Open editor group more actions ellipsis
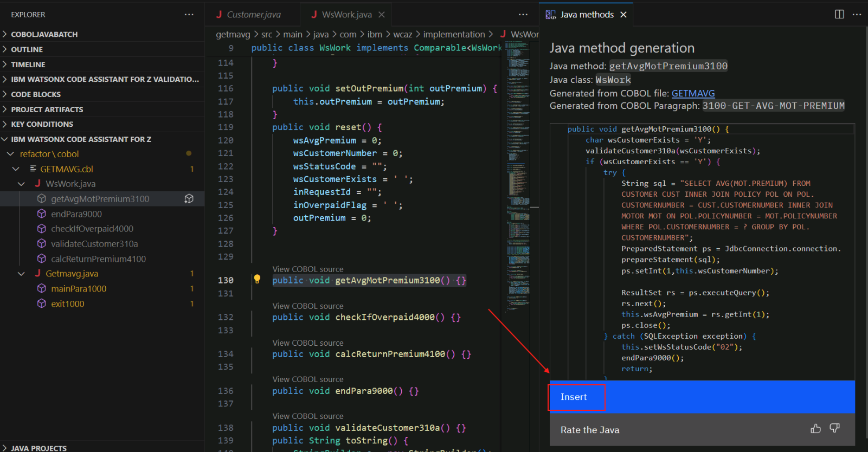The height and width of the screenshot is (452, 868). coord(523,15)
